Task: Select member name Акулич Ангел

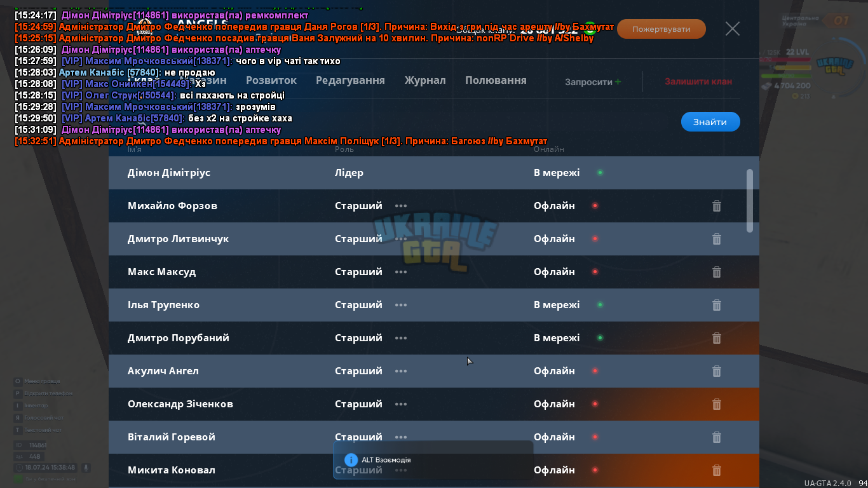Action: click(x=163, y=371)
